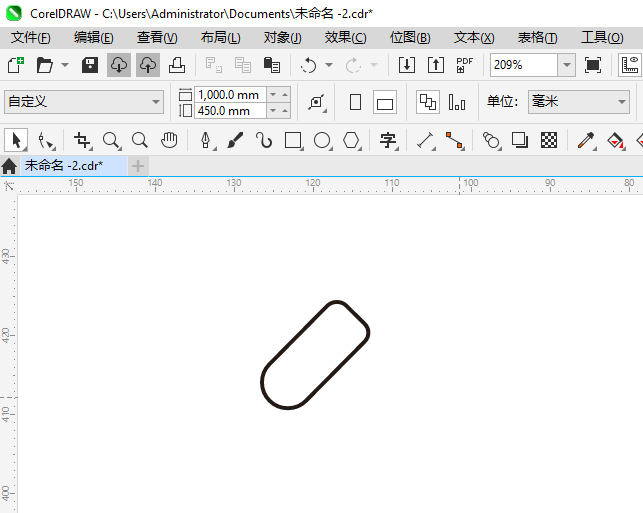The width and height of the screenshot is (643, 513).
Task: Open the 对象(J) menu
Action: (283, 38)
